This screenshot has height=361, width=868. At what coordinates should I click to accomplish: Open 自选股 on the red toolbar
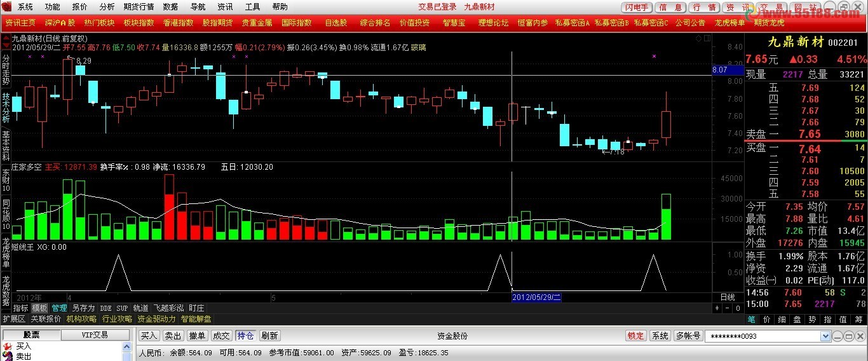click(336, 22)
